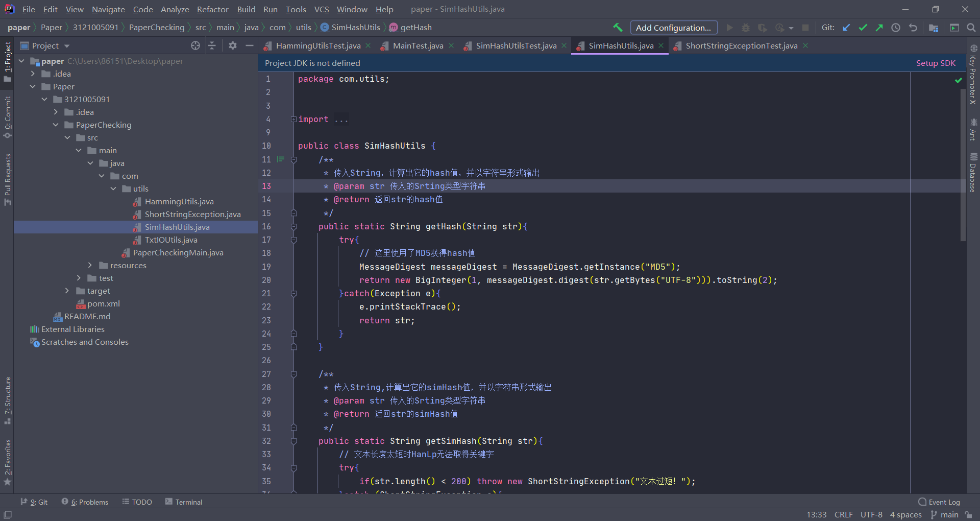Image resolution: width=980 pixels, height=521 pixels.
Task: Toggle the Pull Requests side tab
Action: [x=7, y=180]
